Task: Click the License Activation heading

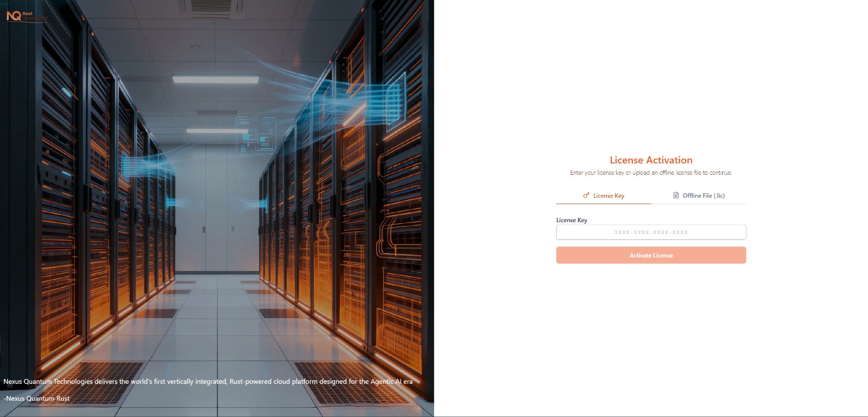Action: pyautogui.click(x=651, y=160)
